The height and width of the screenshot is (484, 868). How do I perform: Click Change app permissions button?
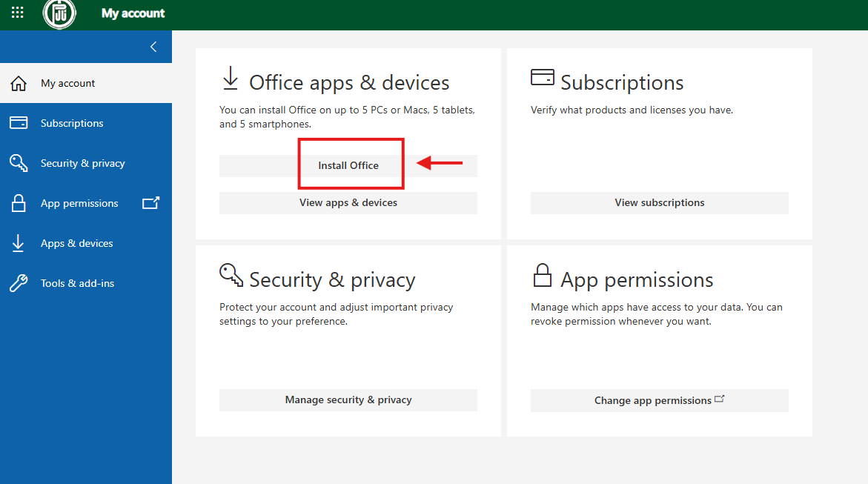[659, 400]
